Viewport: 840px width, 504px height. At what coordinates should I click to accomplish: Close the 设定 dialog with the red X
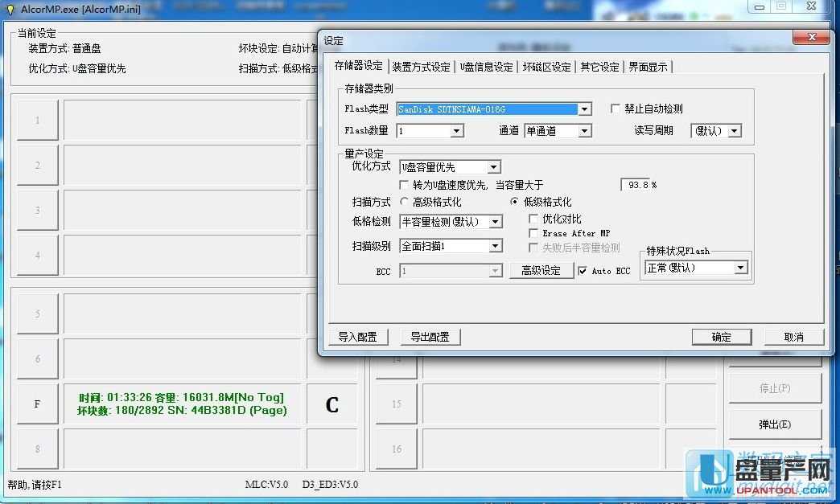[811, 39]
